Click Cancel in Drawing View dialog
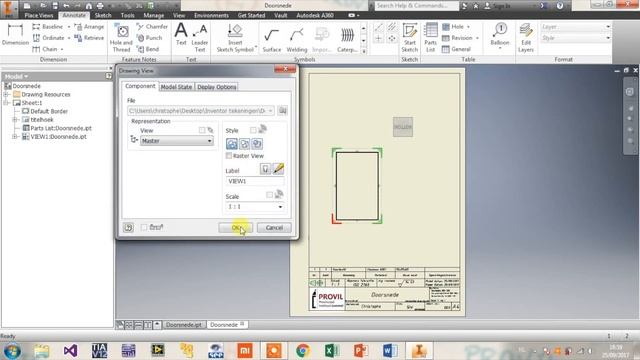 pos(274,227)
